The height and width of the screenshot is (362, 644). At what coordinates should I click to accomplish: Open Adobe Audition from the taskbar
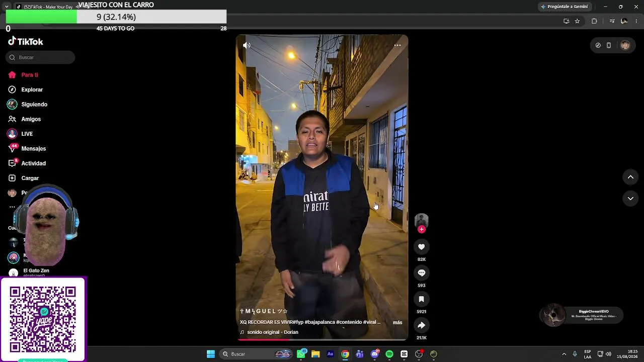click(x=330, y=354)
